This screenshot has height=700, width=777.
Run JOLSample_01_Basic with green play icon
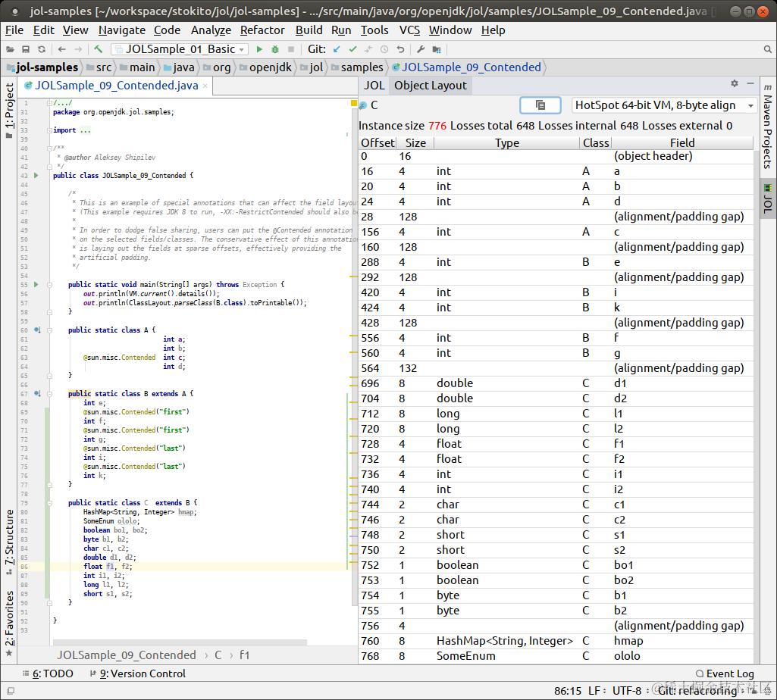pyautogui.click(x=259, y=49)
